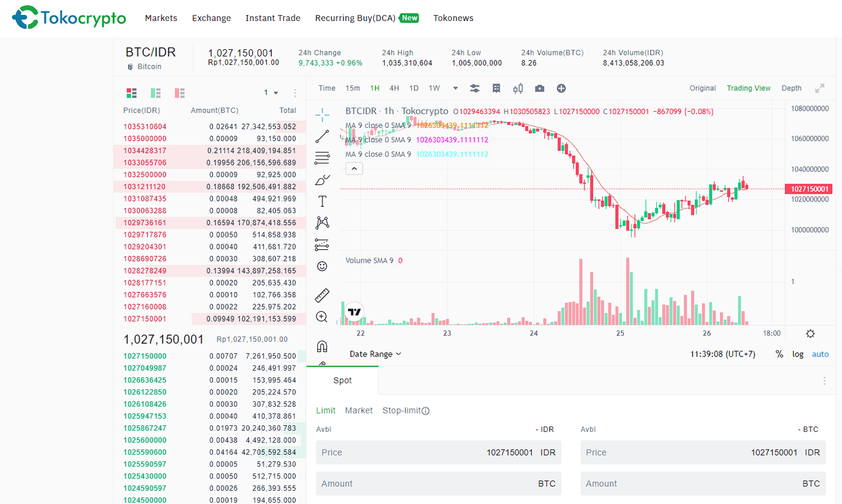The width and height of the screenshot is (842, 504).
Task: Select the chart patterns tool
Action: coord(322,222)
